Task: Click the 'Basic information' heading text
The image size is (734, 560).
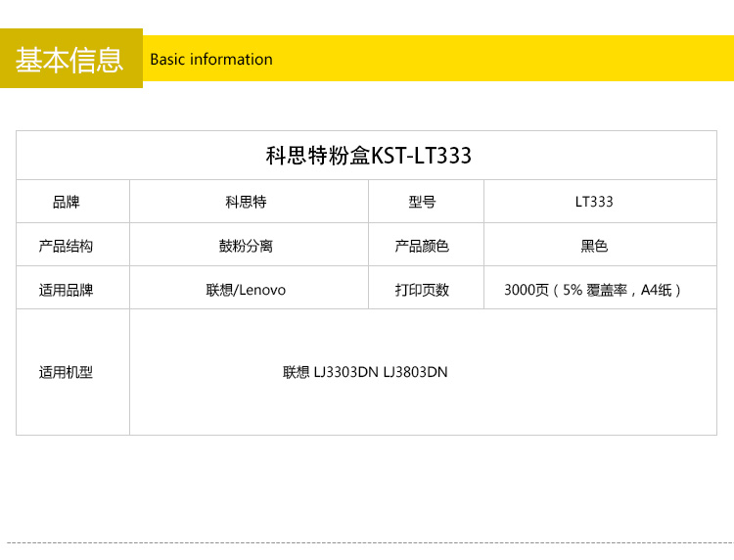Action: pyautogui.click(x=211, y=60)
